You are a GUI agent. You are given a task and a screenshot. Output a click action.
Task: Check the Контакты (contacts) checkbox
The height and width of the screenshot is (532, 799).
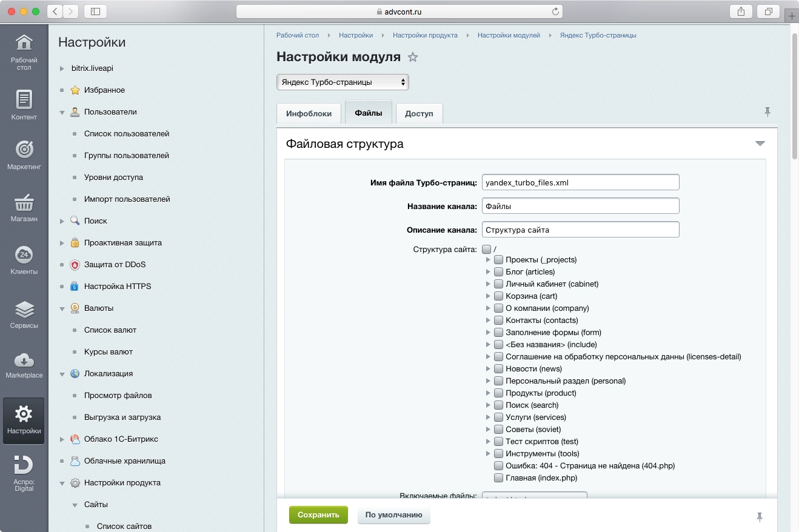[x=498, y=320]
